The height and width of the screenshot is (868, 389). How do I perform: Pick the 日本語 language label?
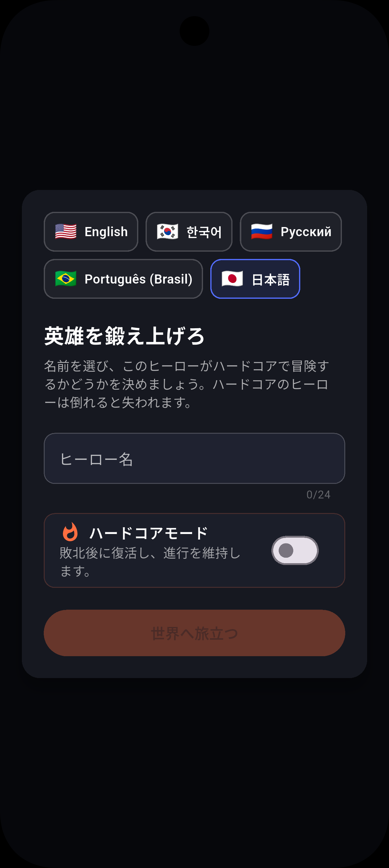pos(271,279)
